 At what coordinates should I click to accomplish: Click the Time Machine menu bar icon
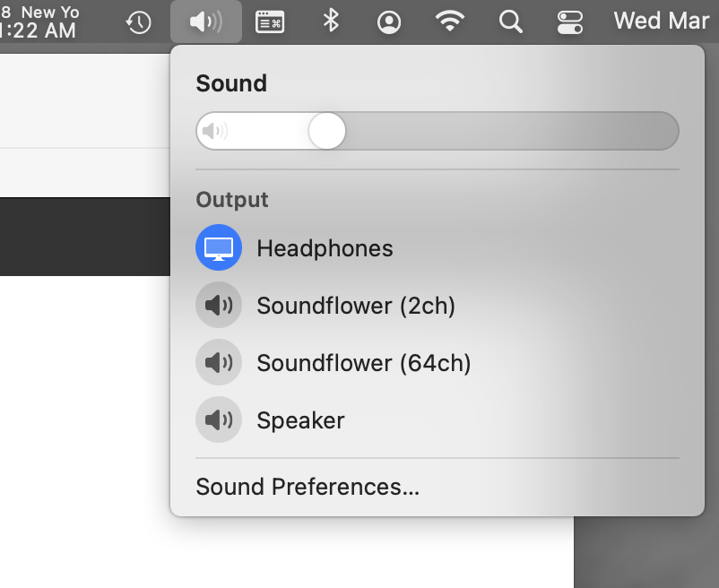point(138,22)
